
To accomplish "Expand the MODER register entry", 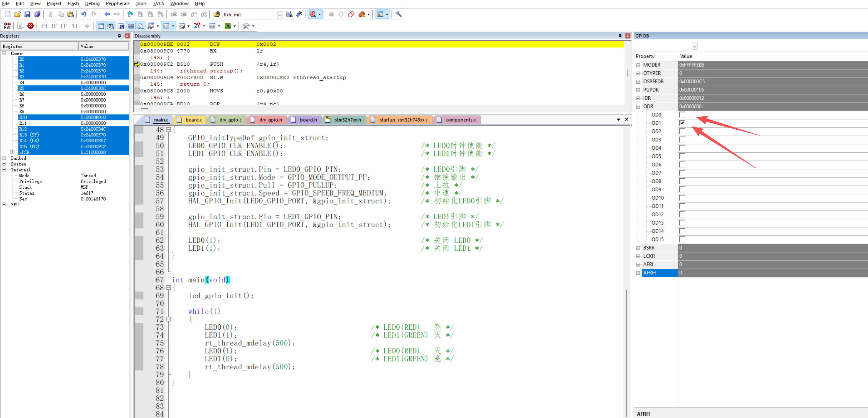I will pos(638,65).
